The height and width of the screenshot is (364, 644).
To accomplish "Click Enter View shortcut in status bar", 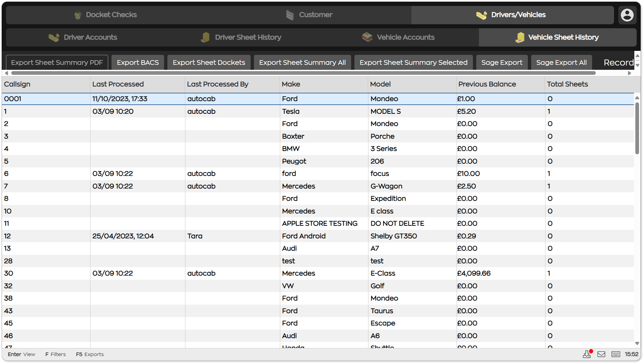I will coord(21,354).
